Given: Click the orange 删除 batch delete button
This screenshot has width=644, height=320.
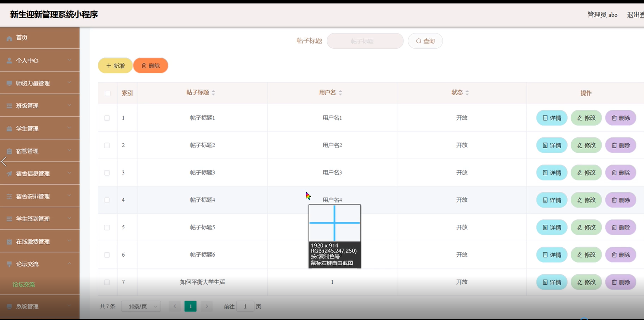Looking at the screenshot, I should (x=150, y=65).
